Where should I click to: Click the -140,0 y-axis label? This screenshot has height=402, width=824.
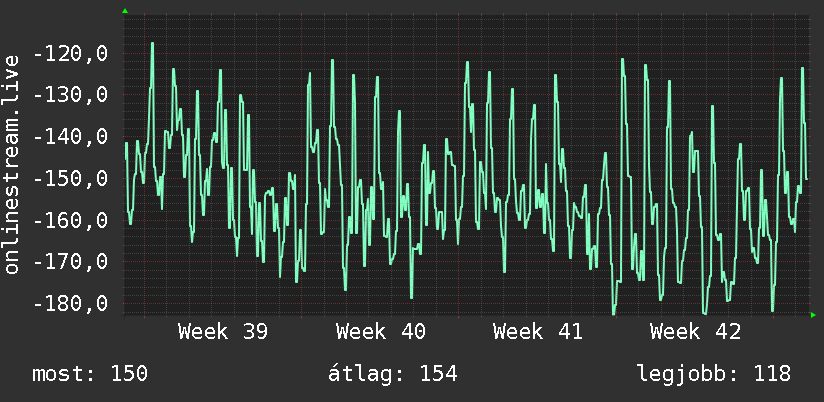click(70, 137)
